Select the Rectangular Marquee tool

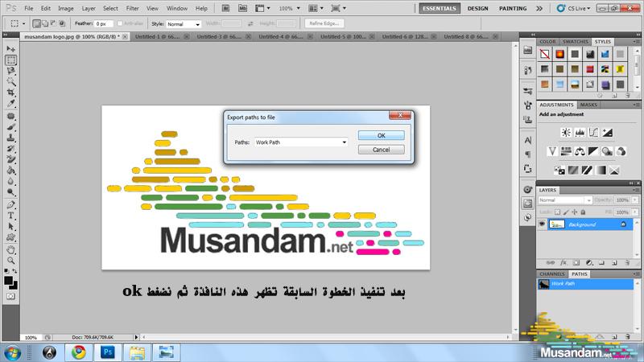click(10, 60)
